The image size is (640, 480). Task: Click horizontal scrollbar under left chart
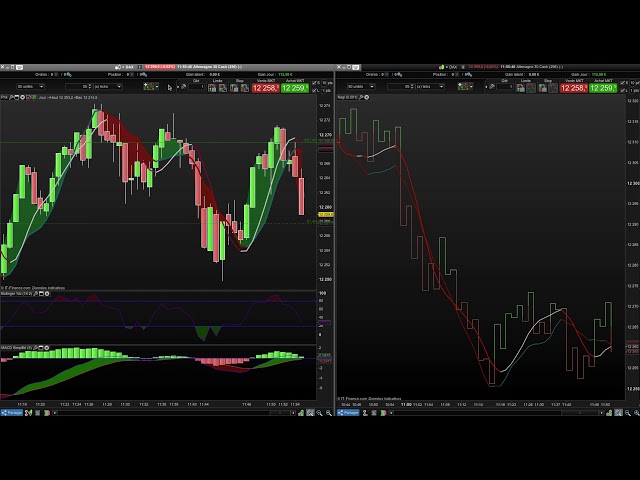coord(176,413)
